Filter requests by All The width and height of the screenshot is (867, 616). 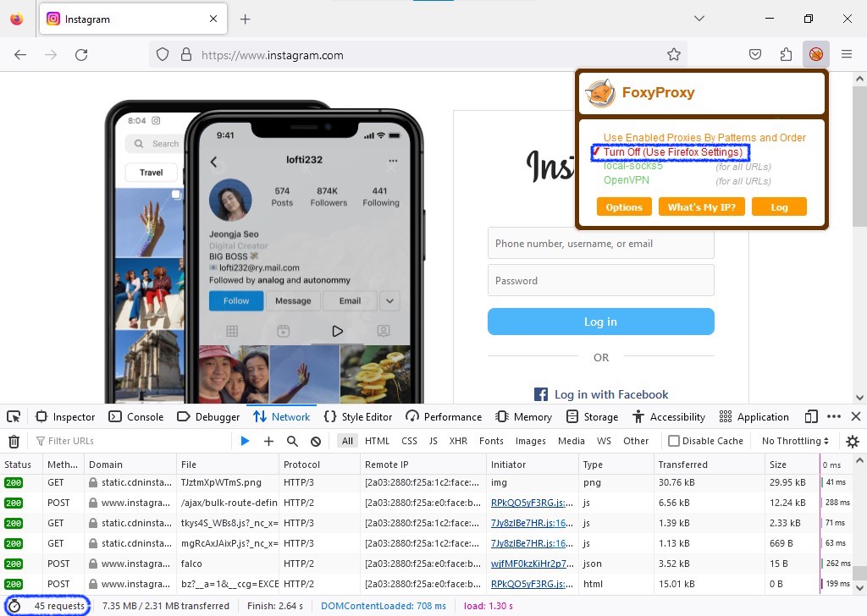pyautogui.click(x=347, y=441)
